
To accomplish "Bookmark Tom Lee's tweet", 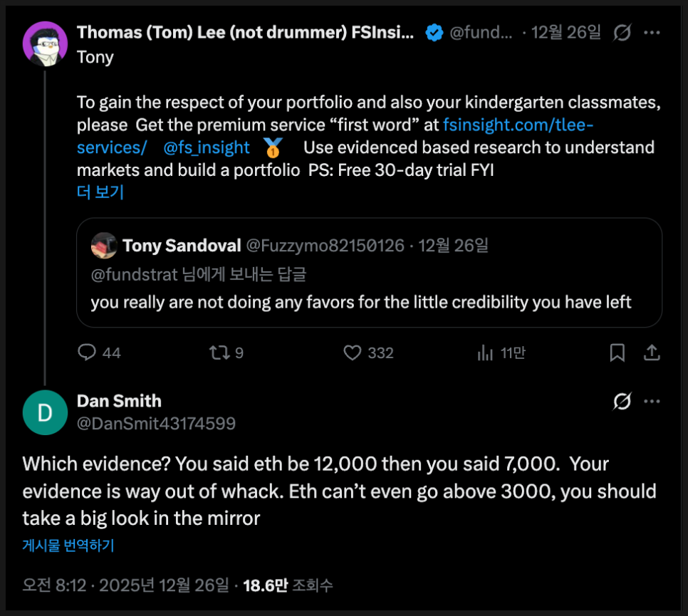I will click(617, 353).
